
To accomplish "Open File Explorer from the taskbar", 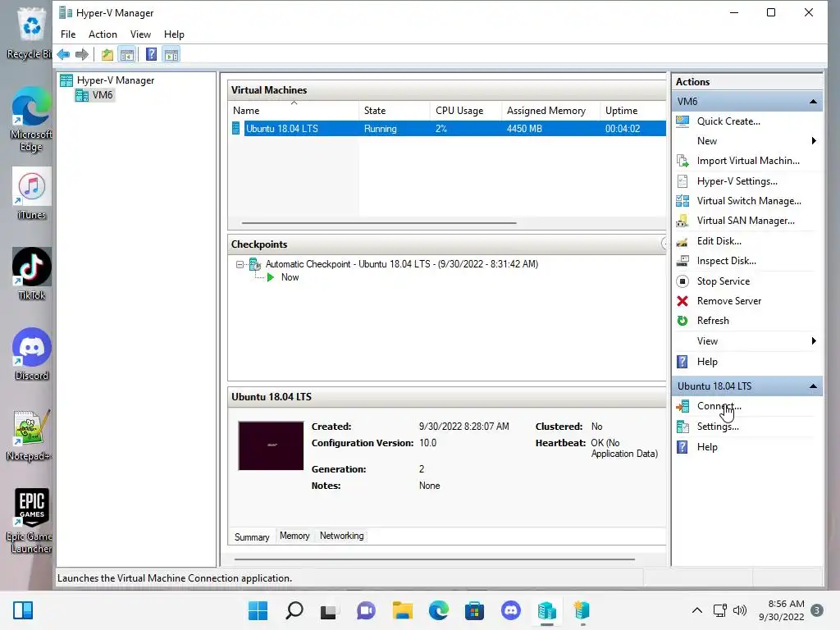I will (402, 610).
